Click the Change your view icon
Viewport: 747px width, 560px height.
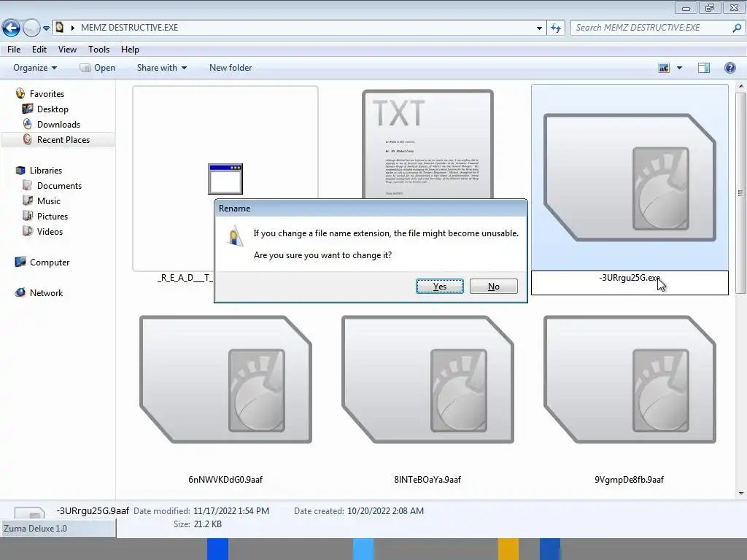(x=664, y=68)
